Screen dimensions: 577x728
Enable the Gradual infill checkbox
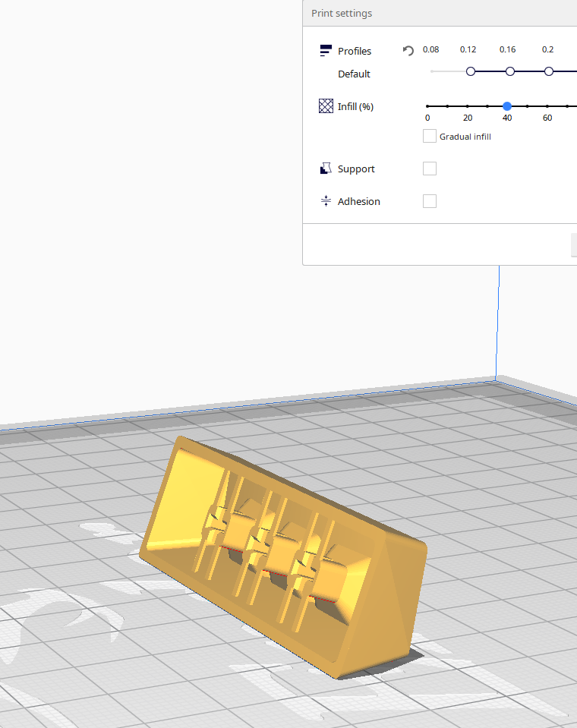pos(430,136)
